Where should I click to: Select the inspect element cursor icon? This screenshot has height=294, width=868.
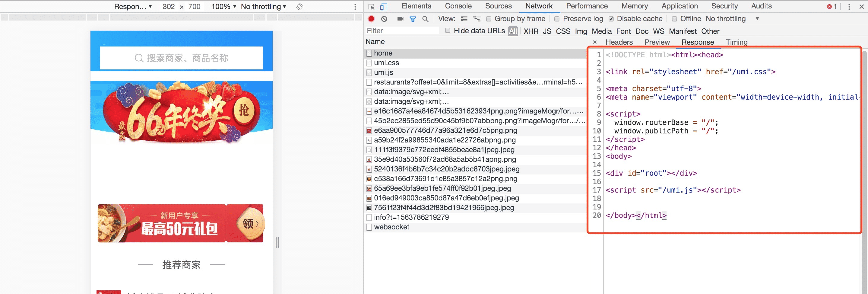tap(372, 6)
